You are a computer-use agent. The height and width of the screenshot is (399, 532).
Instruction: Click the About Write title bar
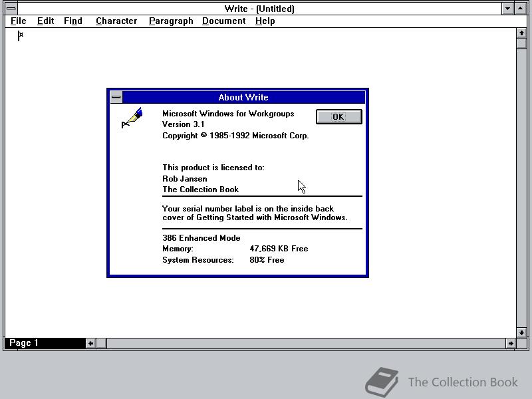[243, 97]
